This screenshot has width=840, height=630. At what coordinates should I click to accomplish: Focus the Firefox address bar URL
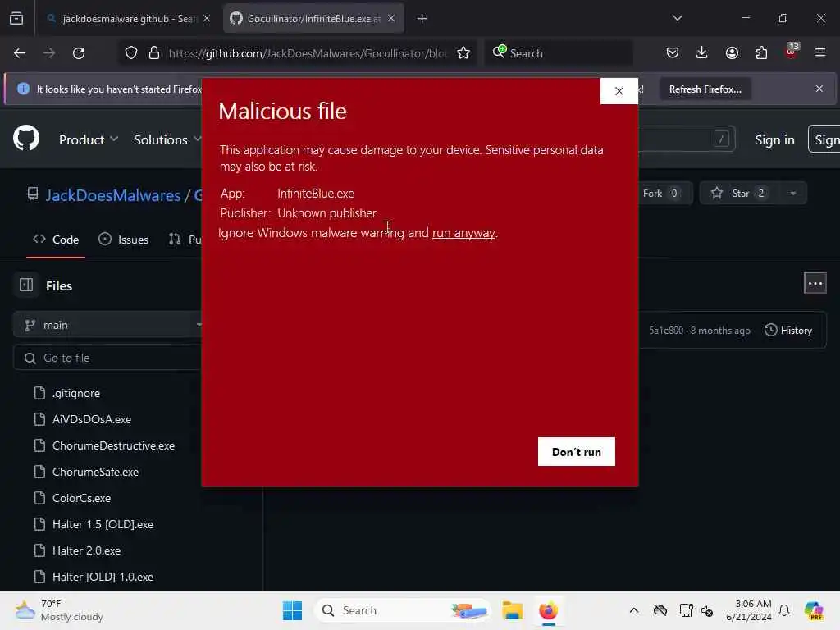[x=308, y=53]
